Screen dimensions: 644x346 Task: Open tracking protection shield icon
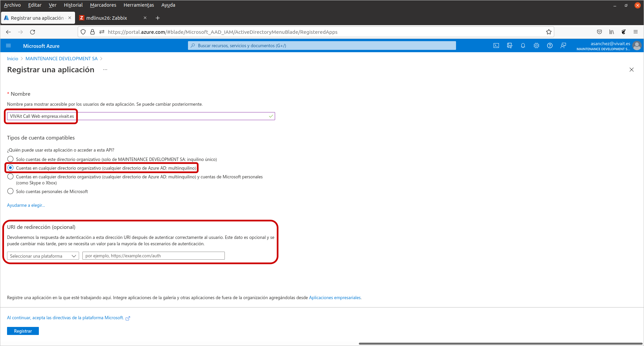click(x=83, y=32)
